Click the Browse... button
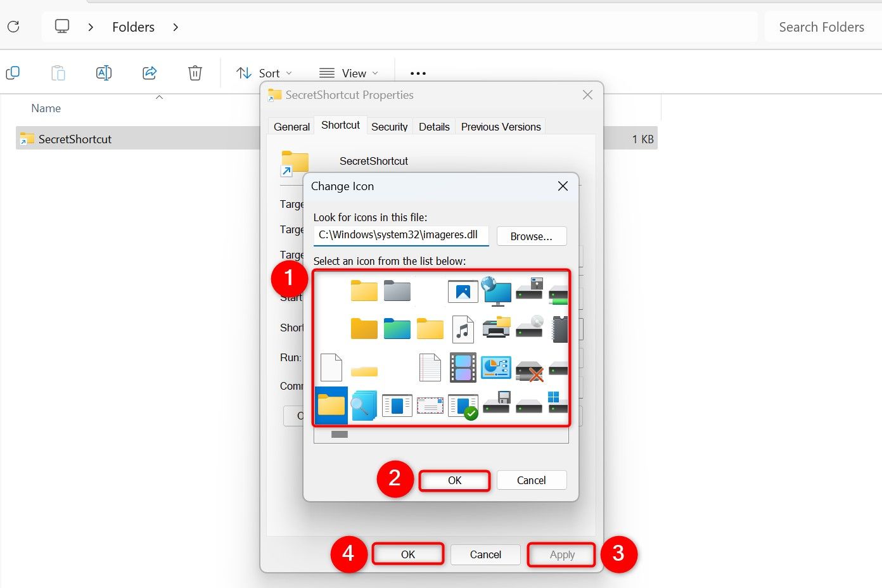Screen dimensions: 882x588 (x=531, y=236)
